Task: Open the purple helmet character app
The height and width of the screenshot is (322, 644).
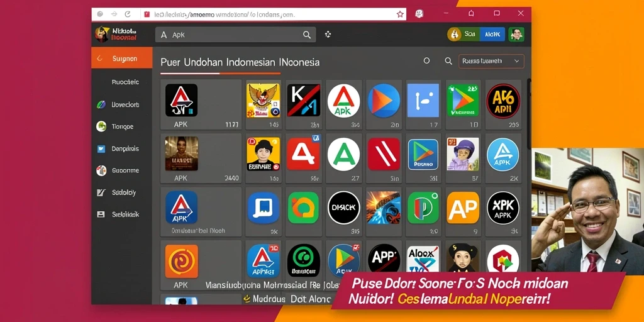Action: [x=463, y=154]
